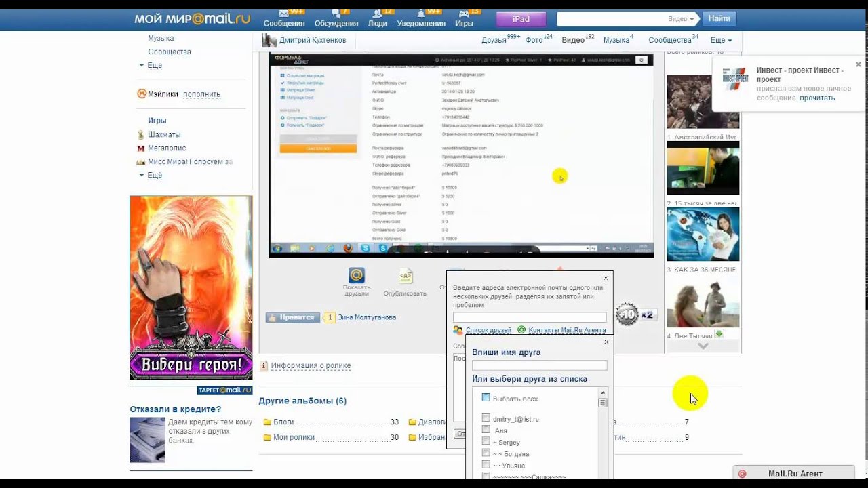
Task: Show more videos with down chevron
Action: (x=703, y=346)
